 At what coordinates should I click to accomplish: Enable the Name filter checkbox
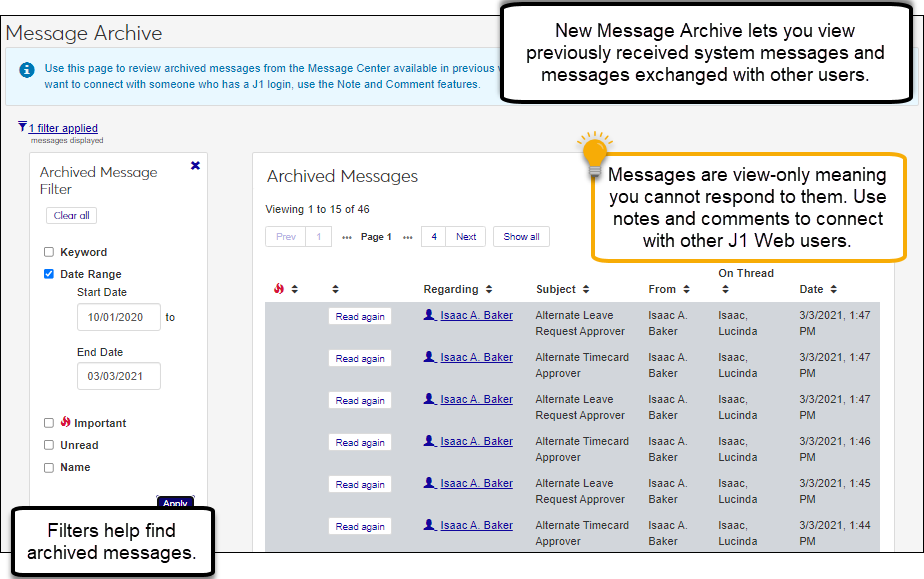tap(47, 466)
